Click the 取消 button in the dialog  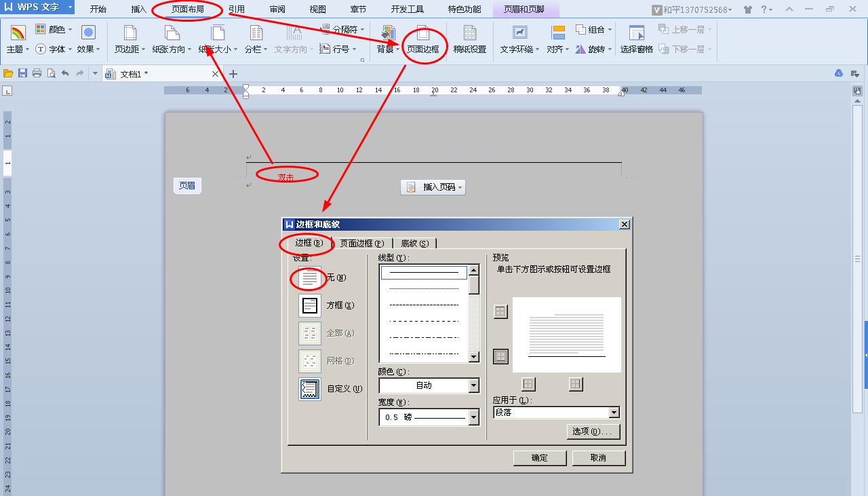click(x=598, y=458)
